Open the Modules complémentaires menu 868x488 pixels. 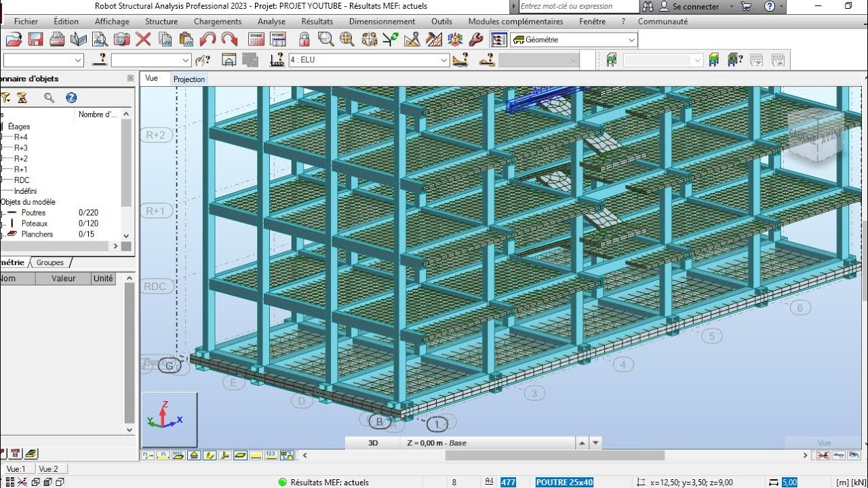click(x=515, y=21)
